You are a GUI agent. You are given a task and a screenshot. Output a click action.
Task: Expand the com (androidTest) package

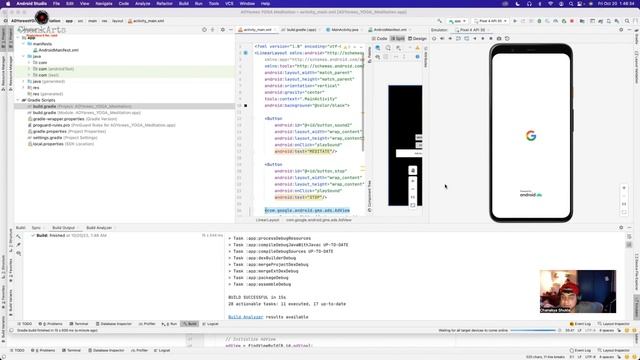tap(29, 69)
